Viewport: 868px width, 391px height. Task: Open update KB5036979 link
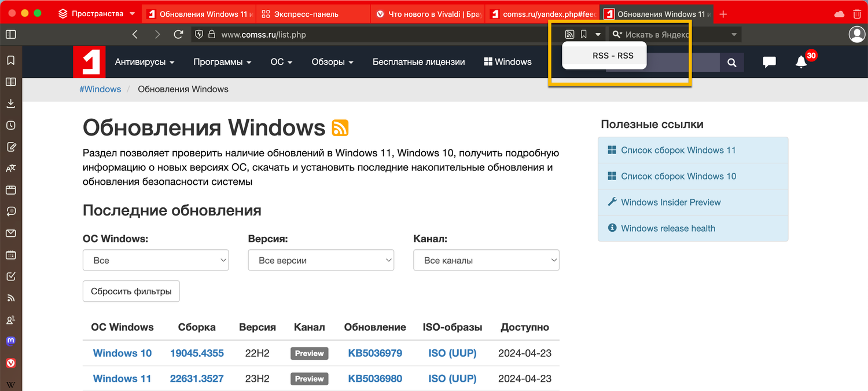coord(375,353)
